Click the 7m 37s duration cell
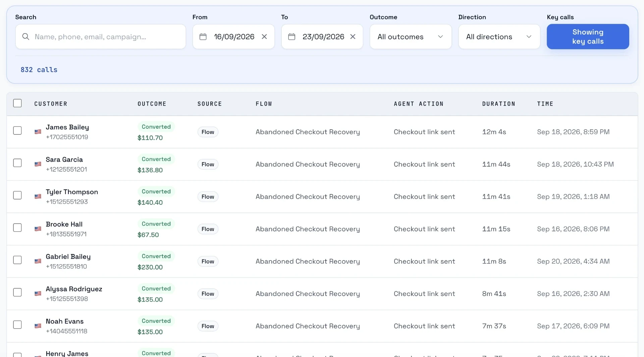The height and width of the screenshot is (357, 644). [494, 326]
